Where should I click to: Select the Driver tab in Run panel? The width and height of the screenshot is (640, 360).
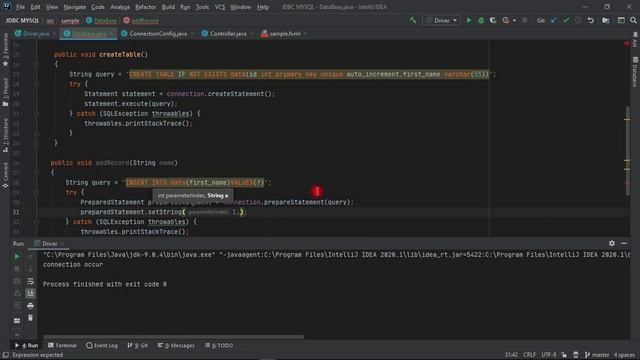[49, 244]
